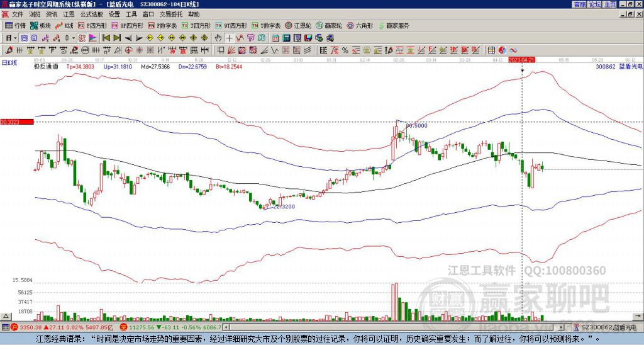Open the calendar date icon
Image resolution: width=644 pixels, height=345 pixels.
tap(275, 38)
